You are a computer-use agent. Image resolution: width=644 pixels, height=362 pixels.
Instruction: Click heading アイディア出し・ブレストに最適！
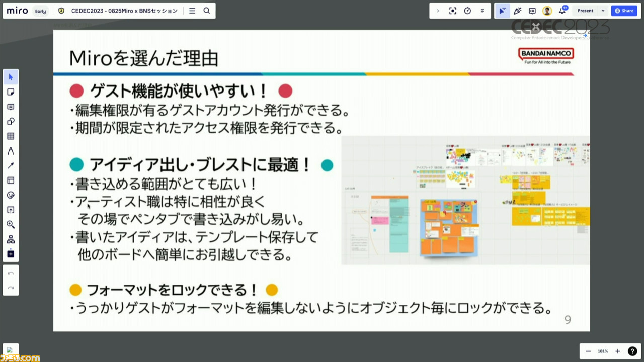[201, 164]
